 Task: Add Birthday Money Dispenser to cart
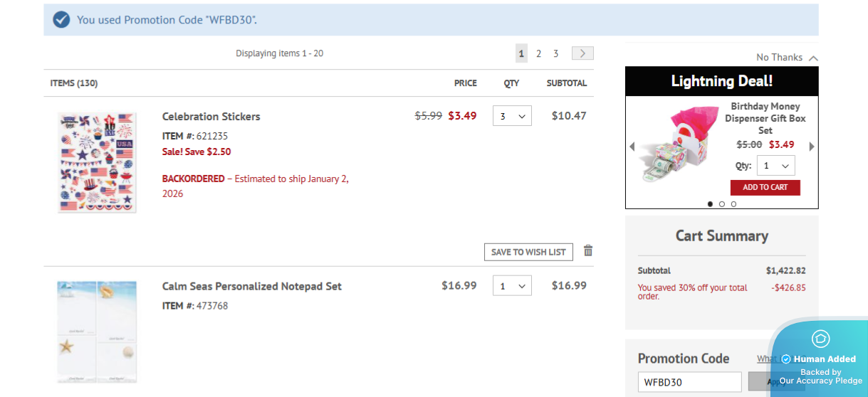765,187
